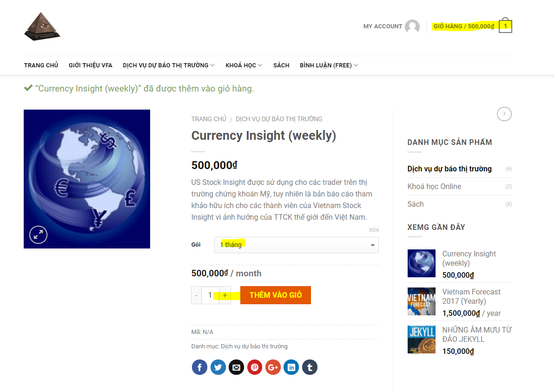Pin the product on Pinterest
This screenshot has height=392, width=555.
(x=255, y=367)
